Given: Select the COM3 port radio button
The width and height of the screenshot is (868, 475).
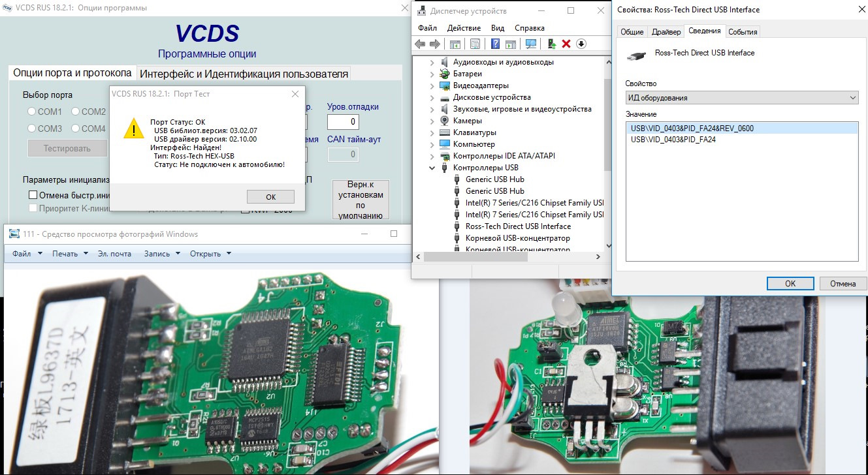Looking at the screenshot, I should pyautogui.click(x=31, y=129).
